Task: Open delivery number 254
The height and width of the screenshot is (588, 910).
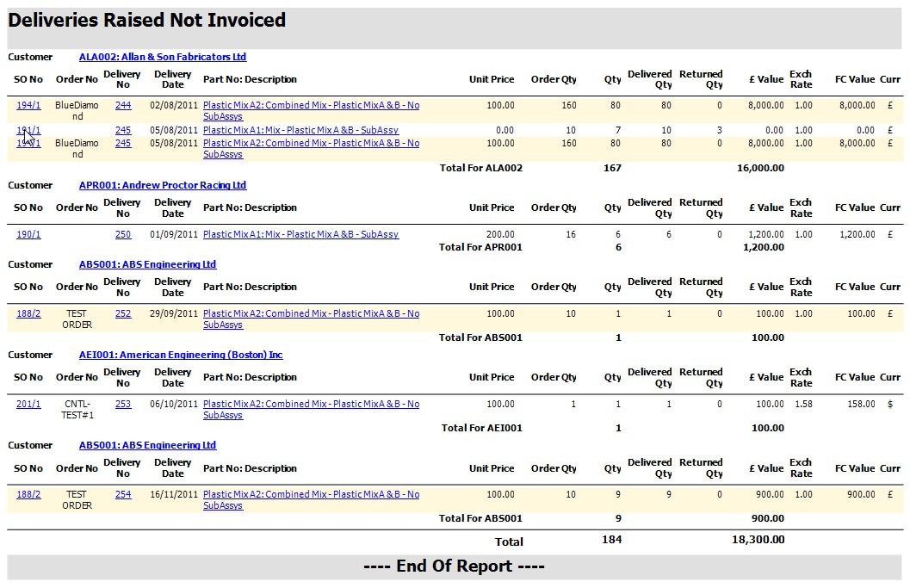Action: pyautogui.click(x=123, y=494)
